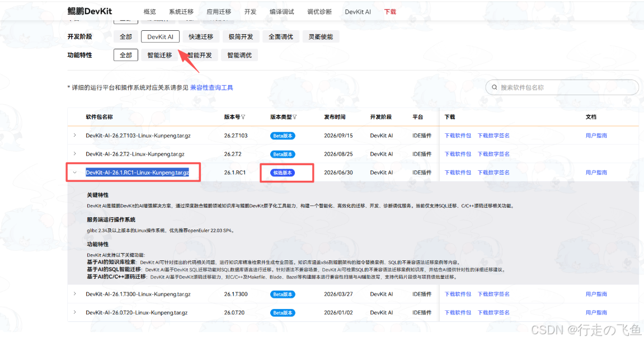Download the 26.2.T2 数字签名
Image resolution: width=644 pixels, height=341 pixels.
click(493, 154)
